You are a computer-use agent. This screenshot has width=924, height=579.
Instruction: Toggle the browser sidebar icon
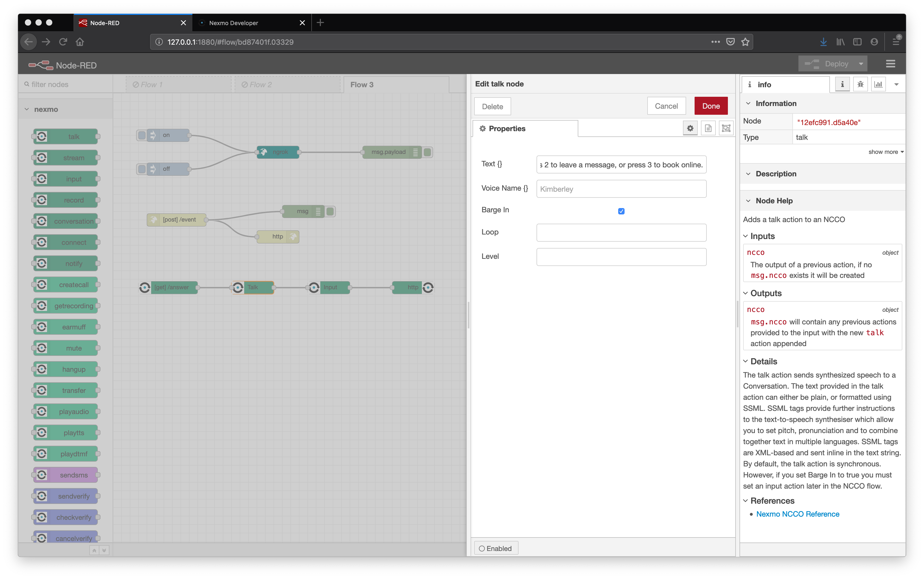[857, 42]
